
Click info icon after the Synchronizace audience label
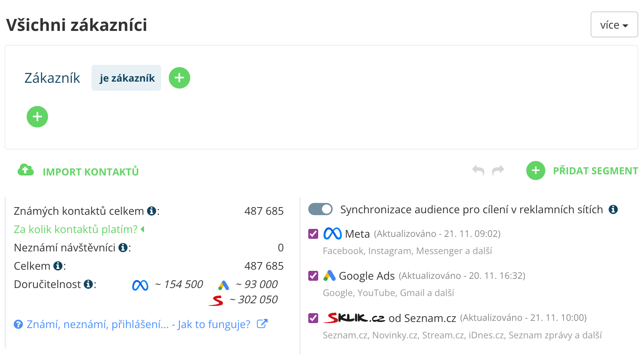(613, 209)
